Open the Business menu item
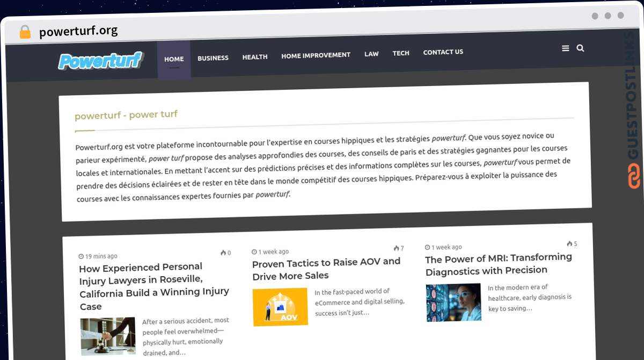This screenshot has width=644, height=360. (x=213, y=58)
